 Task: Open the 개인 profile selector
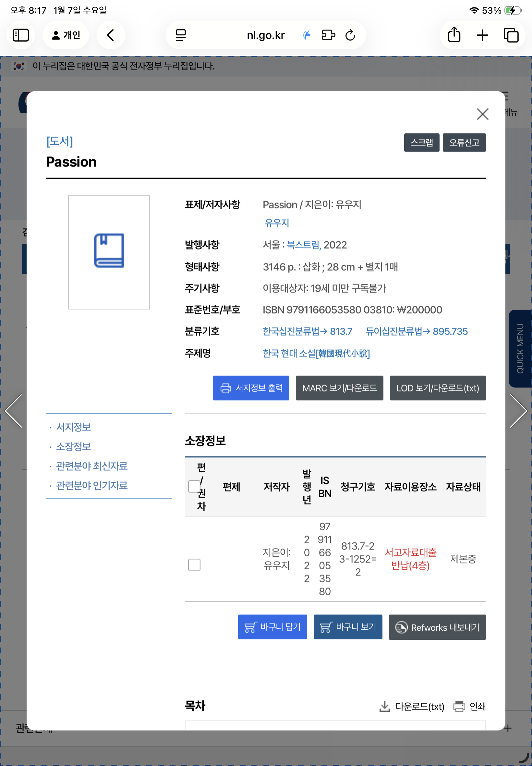(x=66, y=35)
